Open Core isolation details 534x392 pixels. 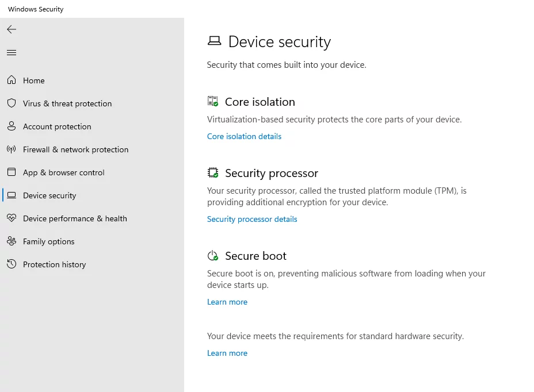tap(244, 136)
